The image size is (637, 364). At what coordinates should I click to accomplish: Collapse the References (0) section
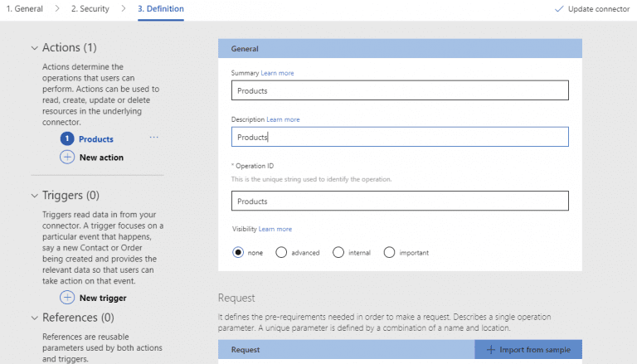(x=34, y=318)
